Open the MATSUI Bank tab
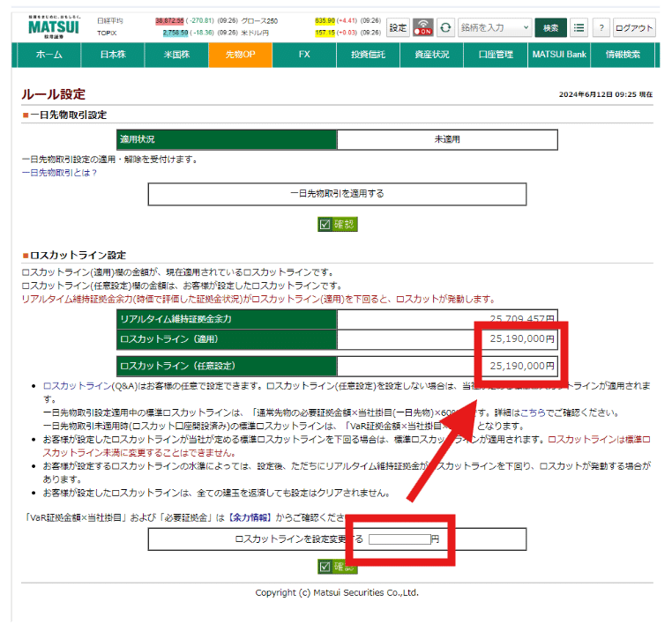Image resolution: width=672 pixels, height=624 pixels. pos(558,55)
